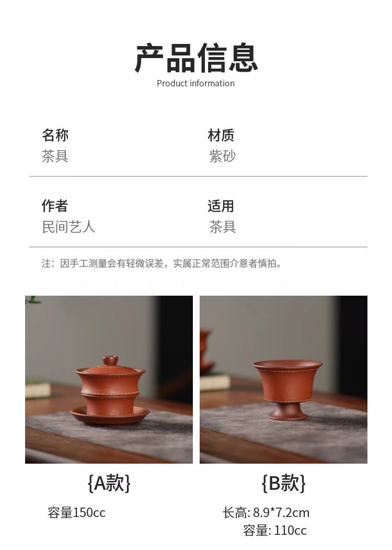Click the {A款} style label
This screenshot has width=392, height=550.
tap(109, 483)
